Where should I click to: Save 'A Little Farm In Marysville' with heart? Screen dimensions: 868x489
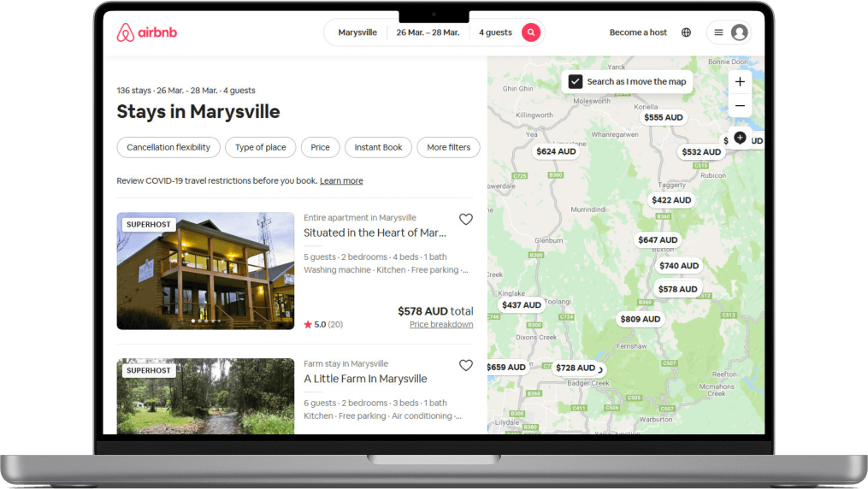(x=465, y=365)
